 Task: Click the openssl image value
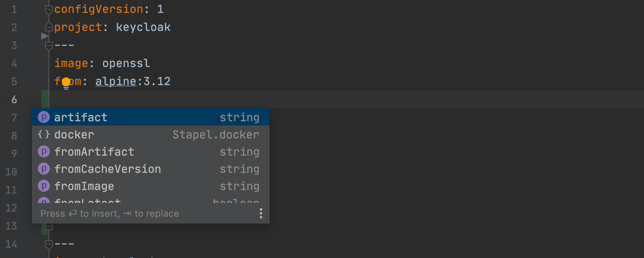[x=126, y=64]
